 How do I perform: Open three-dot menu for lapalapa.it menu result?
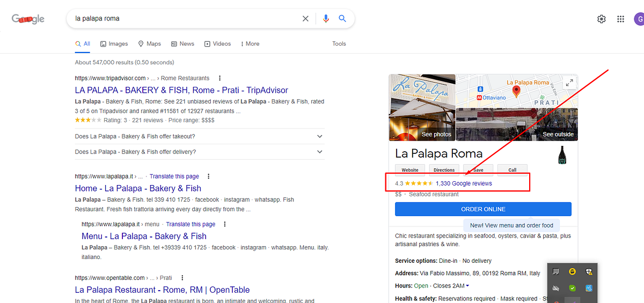(225, 224)
